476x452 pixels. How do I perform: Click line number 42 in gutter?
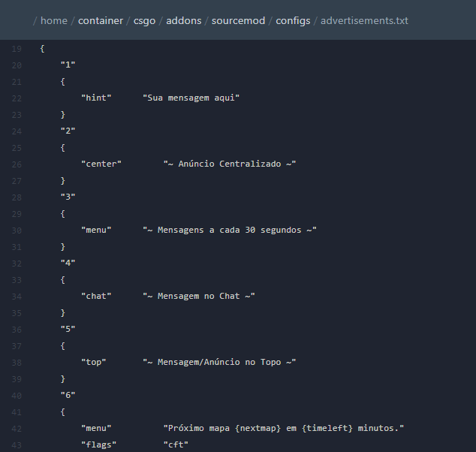tap(17, 429)
